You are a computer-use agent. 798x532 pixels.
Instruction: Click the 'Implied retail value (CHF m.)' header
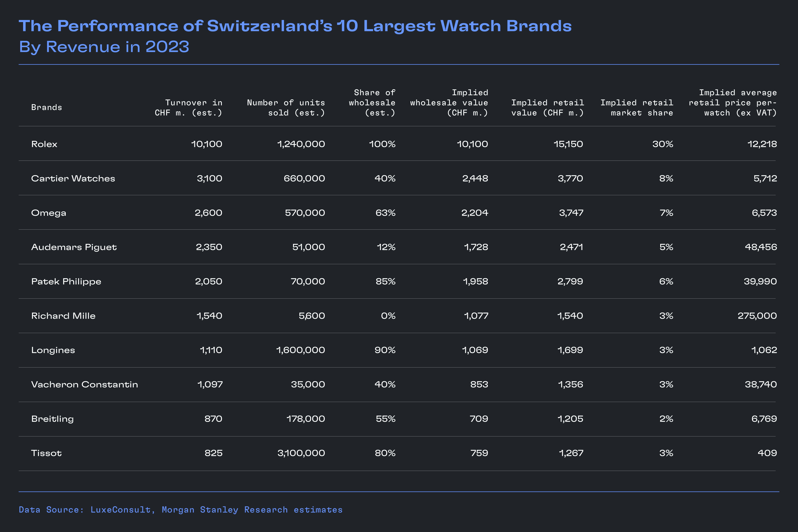[548, 108]
